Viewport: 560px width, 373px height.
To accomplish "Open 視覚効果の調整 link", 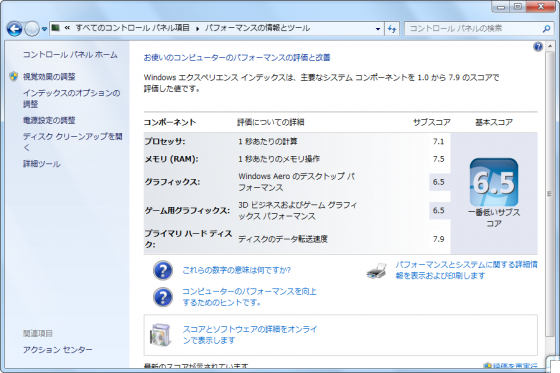I will pyautogui.click(x=49, y=76).
